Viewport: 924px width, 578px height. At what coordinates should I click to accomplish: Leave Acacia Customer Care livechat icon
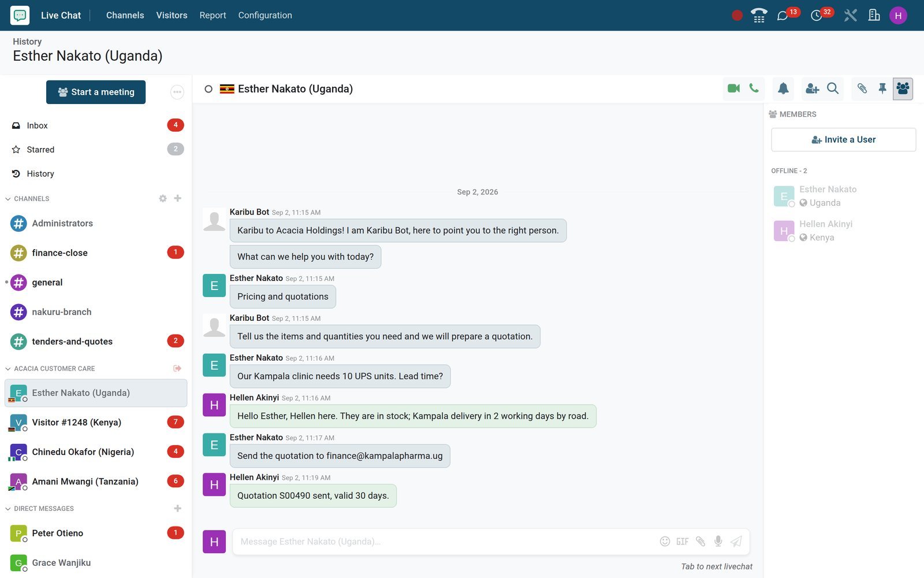coord(177,368)
